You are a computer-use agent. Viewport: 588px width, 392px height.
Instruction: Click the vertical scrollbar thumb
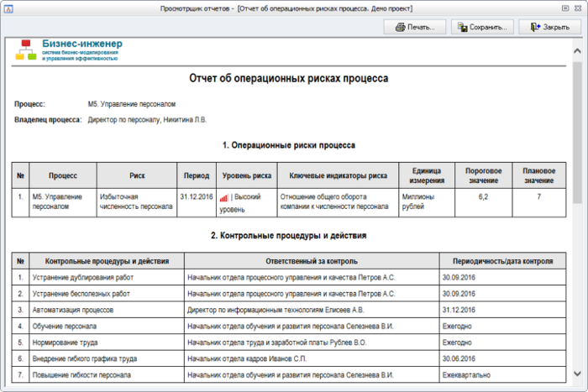(x=577, y=133)
